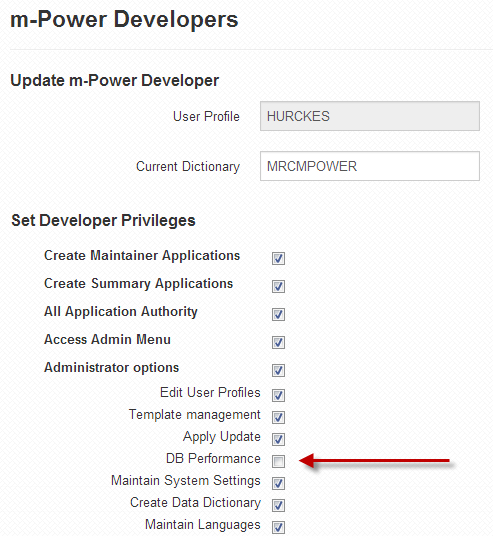The image size is (493, 536).
Task: Click the Edit User Profiles label
Action: tap(210, 393)
